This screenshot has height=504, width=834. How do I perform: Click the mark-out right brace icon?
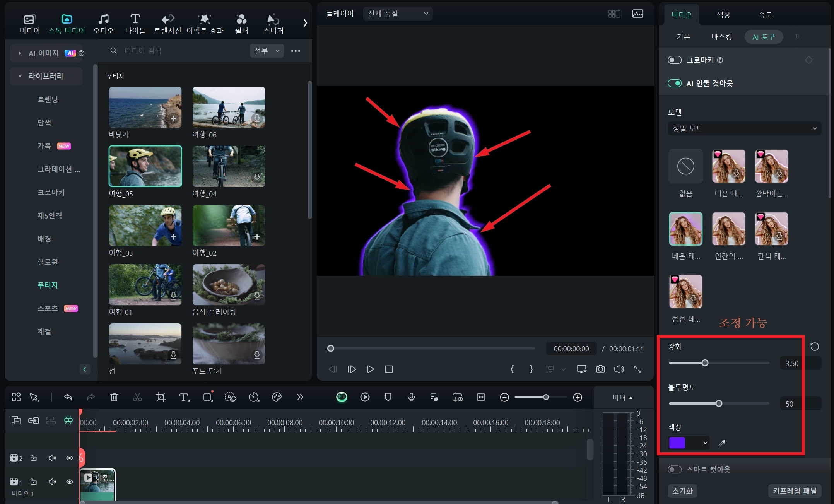pos(531,369)
